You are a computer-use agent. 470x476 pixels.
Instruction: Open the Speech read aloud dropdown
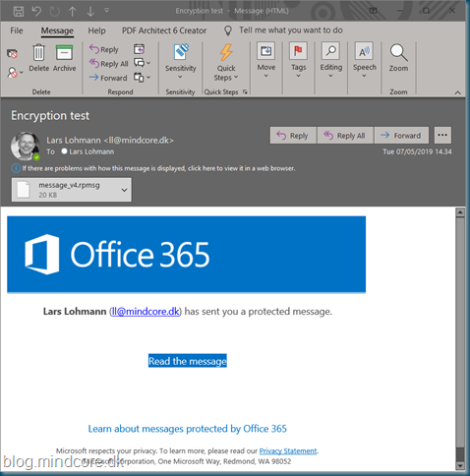point(364,61)
